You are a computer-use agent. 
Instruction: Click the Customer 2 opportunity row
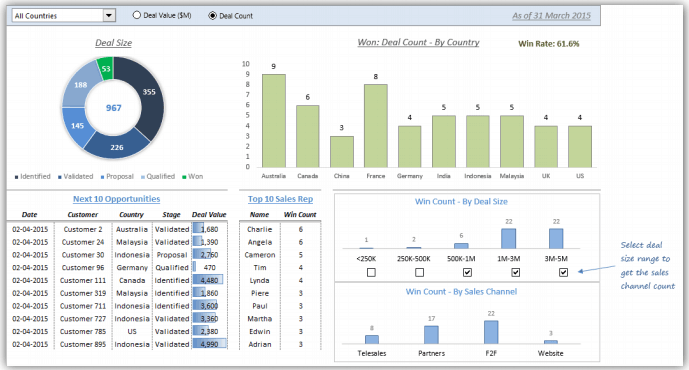pos(117,229)
